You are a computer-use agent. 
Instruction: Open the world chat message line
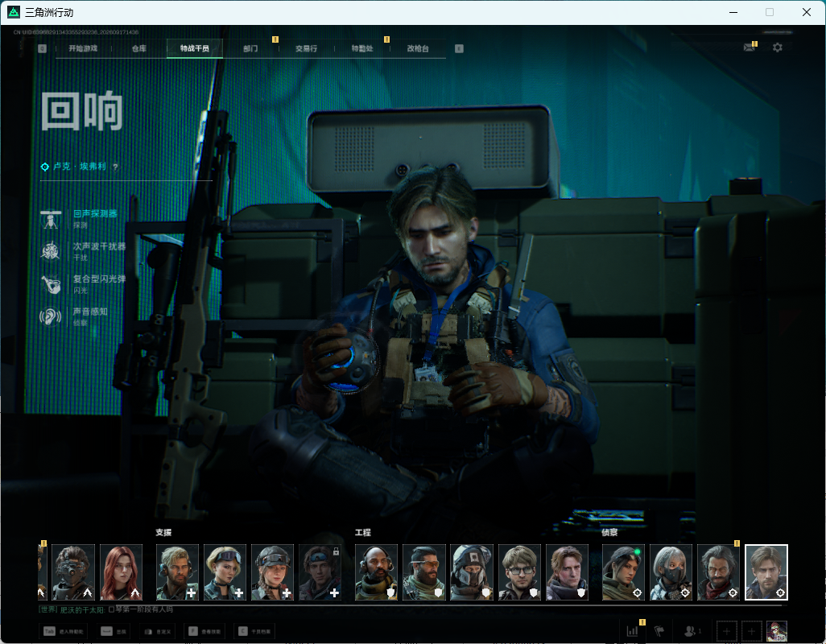(106, 609)
